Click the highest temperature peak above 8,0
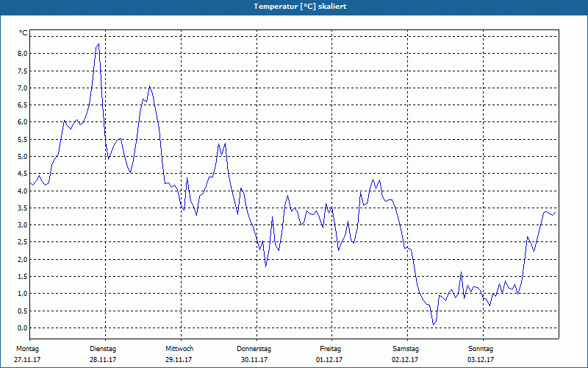This screenshot has height=368, width=588. [x=98, y=44]
